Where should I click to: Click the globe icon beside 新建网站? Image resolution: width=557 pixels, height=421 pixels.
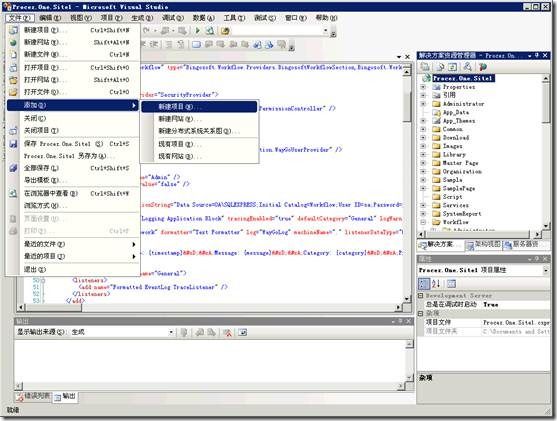point(13,43)
